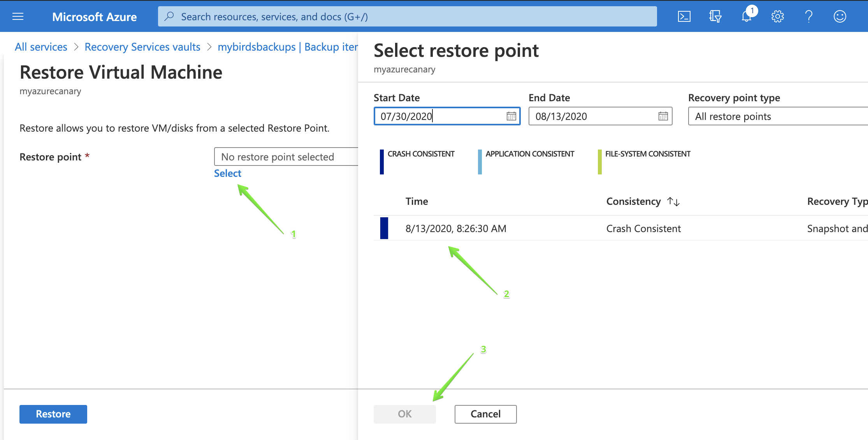Screen dimensions: 868x440
Task: Click the APPLICATION CONSISTENT legend label
Action: coord(530,154)
